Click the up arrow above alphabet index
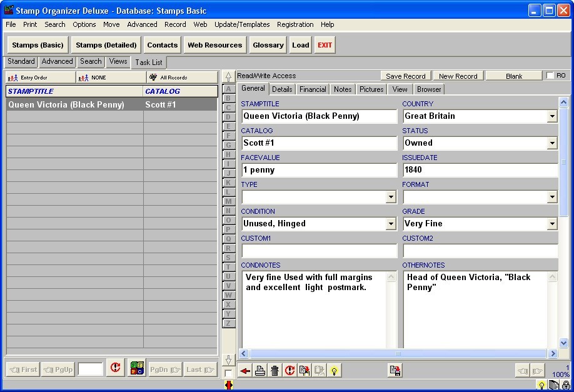The image size is (574, 392). 228,77
